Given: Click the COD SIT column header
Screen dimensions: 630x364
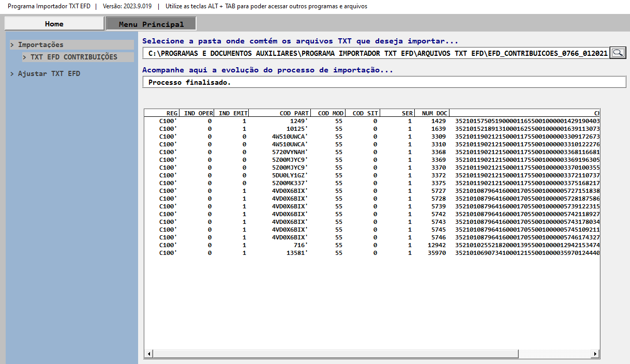Looking at the screenshot, I should click(x=363, y=113).
